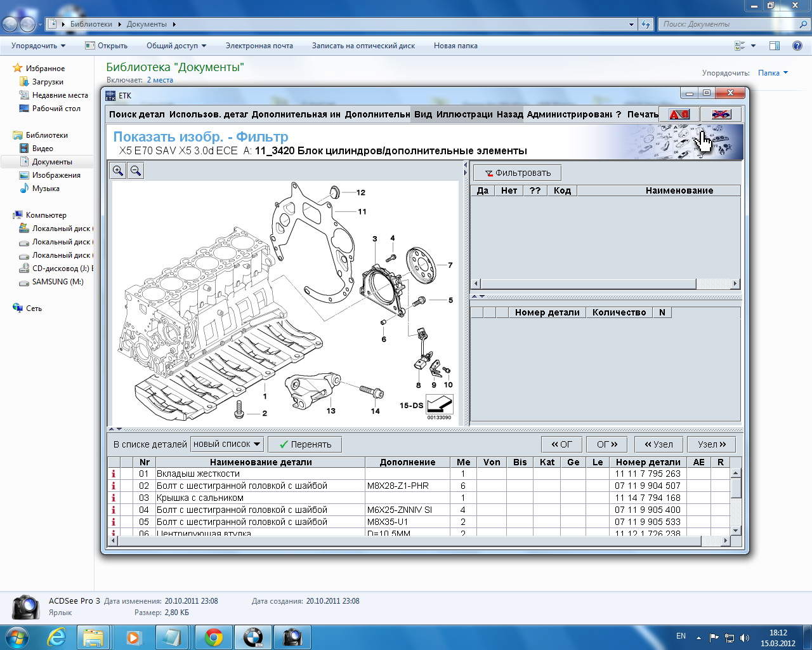This screenshot has width=812, height=650.
Task: Open the Иллюстраци menu
Action: pos(464,114)
